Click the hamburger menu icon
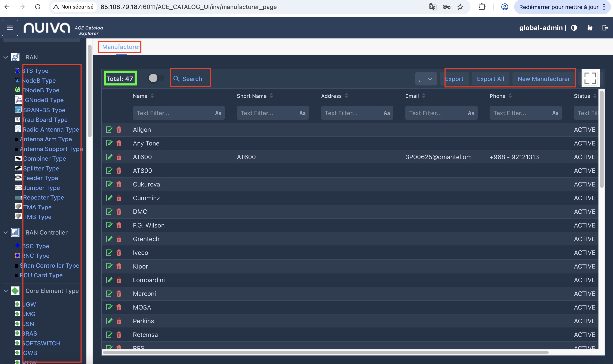This screenshot has width=613, height=364. click(x=10, y=28)
